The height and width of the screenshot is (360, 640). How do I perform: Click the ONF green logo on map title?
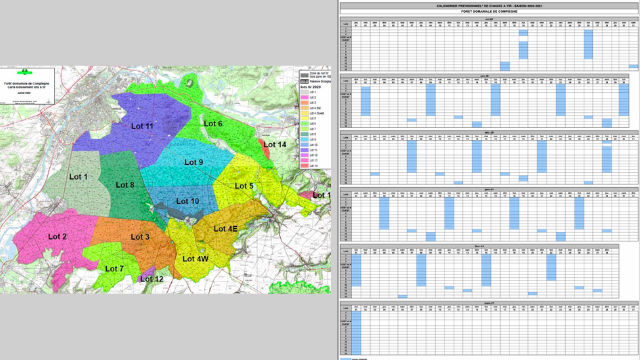[x=24, y=72]
